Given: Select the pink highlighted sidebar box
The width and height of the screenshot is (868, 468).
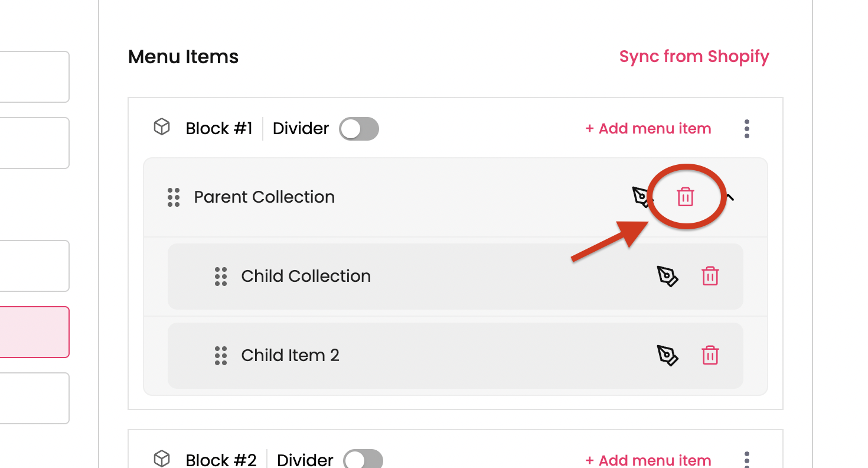Looking at the screenshot, I should click(x=34, y=332).
